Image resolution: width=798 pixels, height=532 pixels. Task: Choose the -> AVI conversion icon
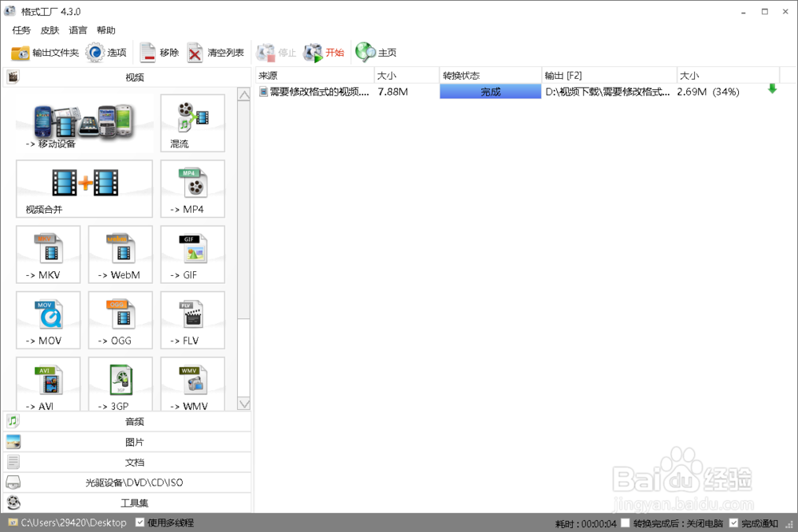pyautogui.click(x=49, y=384)
